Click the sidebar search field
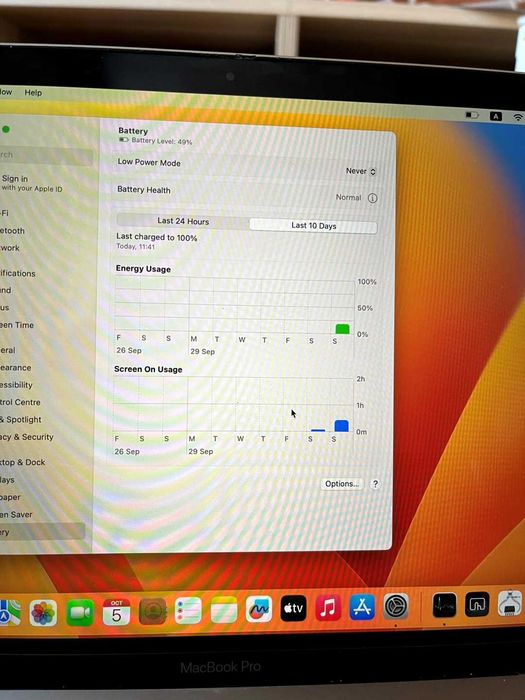The width and height of the screenshot is (525, 700). tap(45, 155)
